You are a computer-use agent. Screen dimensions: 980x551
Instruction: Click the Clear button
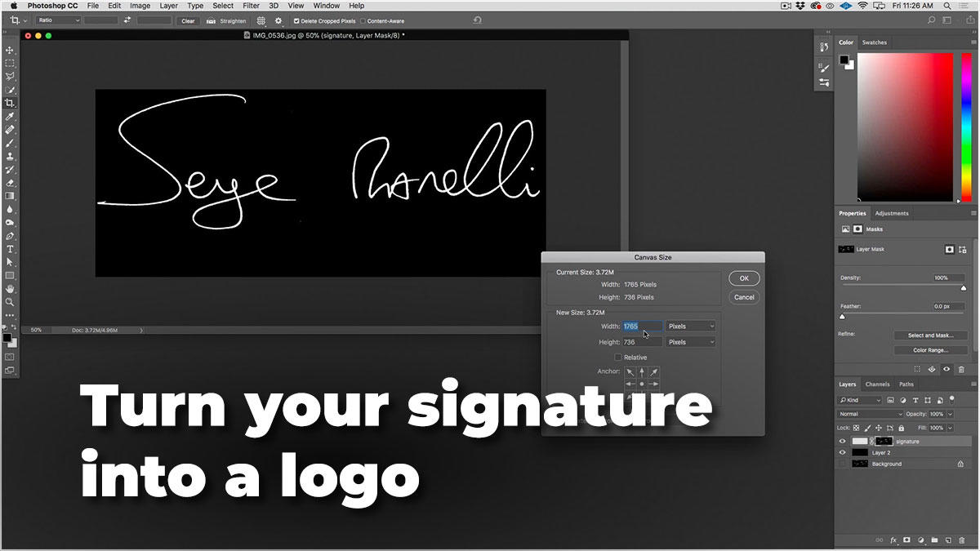tap(188, 20)
